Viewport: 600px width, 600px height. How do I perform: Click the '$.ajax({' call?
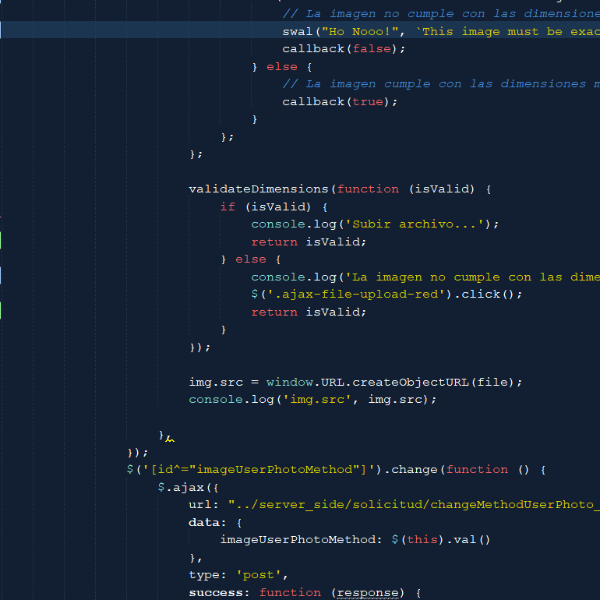(188, 488)
